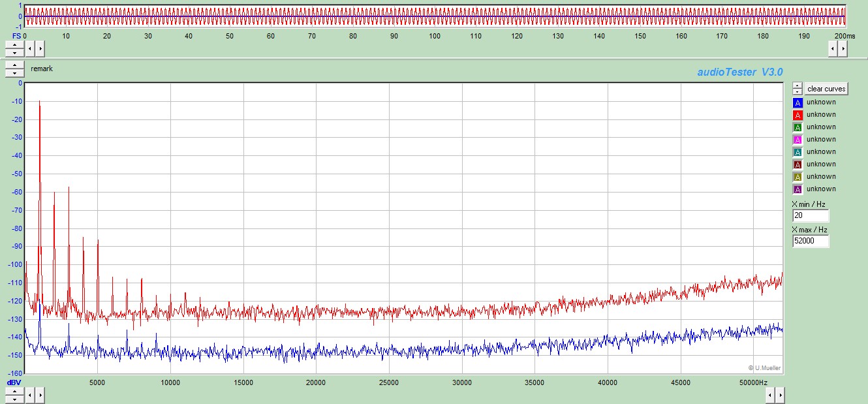Viewport: 868px width, 404px height.
Task: Click the olive curve A icon
Action: tap(797, 177)
